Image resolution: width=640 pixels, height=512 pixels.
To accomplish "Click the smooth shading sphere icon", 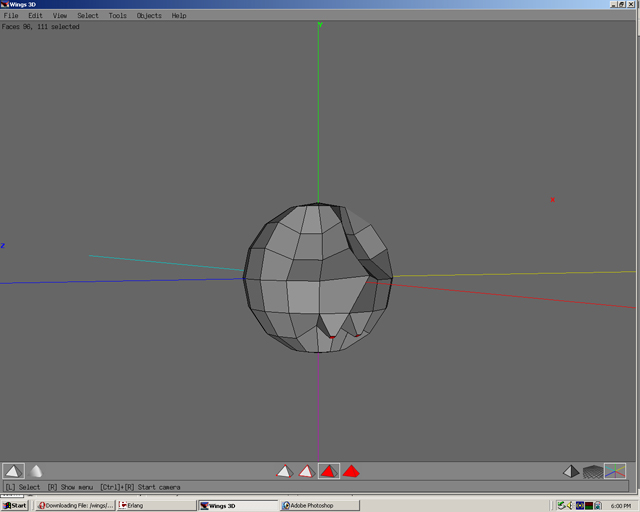I will [36, 471].
